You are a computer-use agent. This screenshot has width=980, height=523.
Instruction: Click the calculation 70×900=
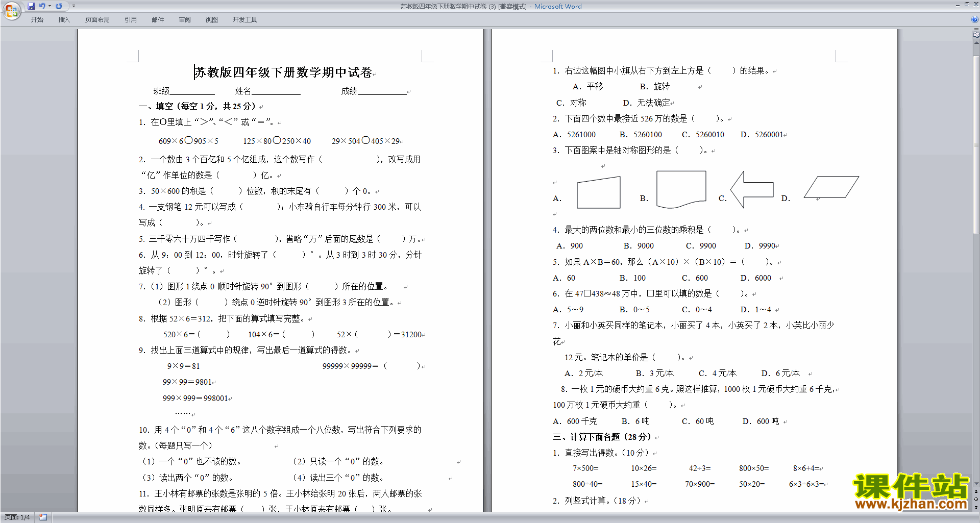700,484
